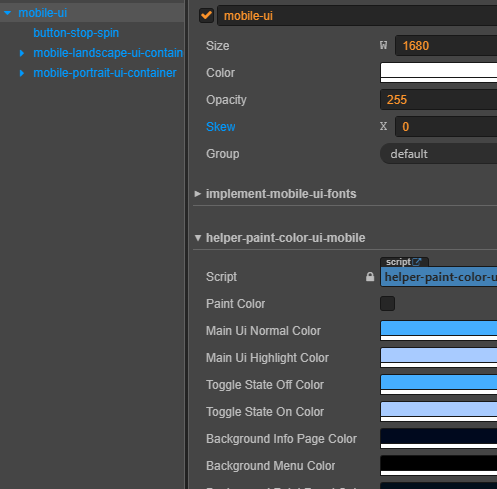497x489 pixels.
Task: Open Main Ui Highlight Color swatch
Action: tap(439, 358)
